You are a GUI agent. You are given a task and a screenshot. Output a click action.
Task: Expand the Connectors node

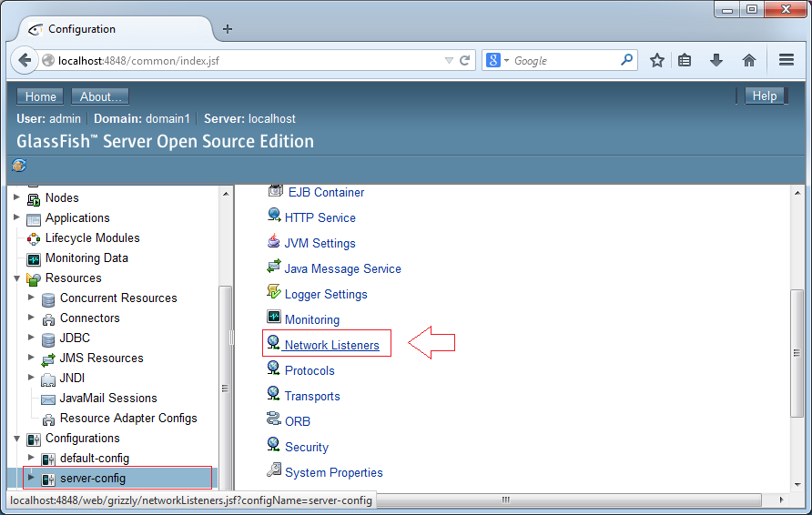tap(31, 318)
